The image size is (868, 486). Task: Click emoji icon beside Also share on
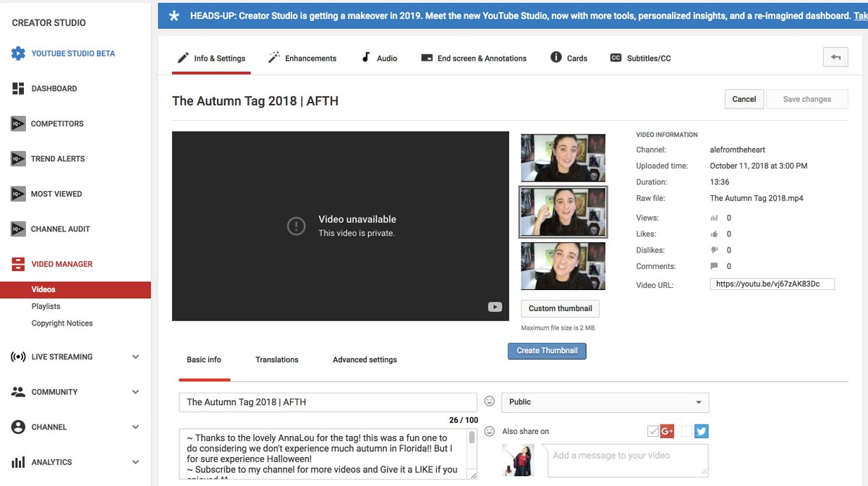[490, 431]
